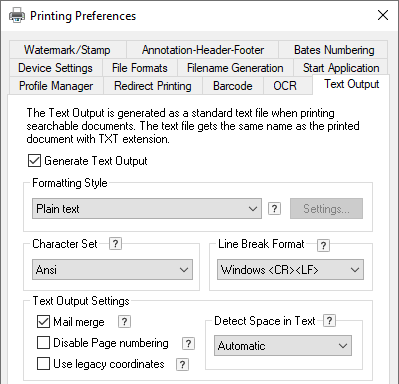Open help for Disable Page numbering

coord(188,343)
